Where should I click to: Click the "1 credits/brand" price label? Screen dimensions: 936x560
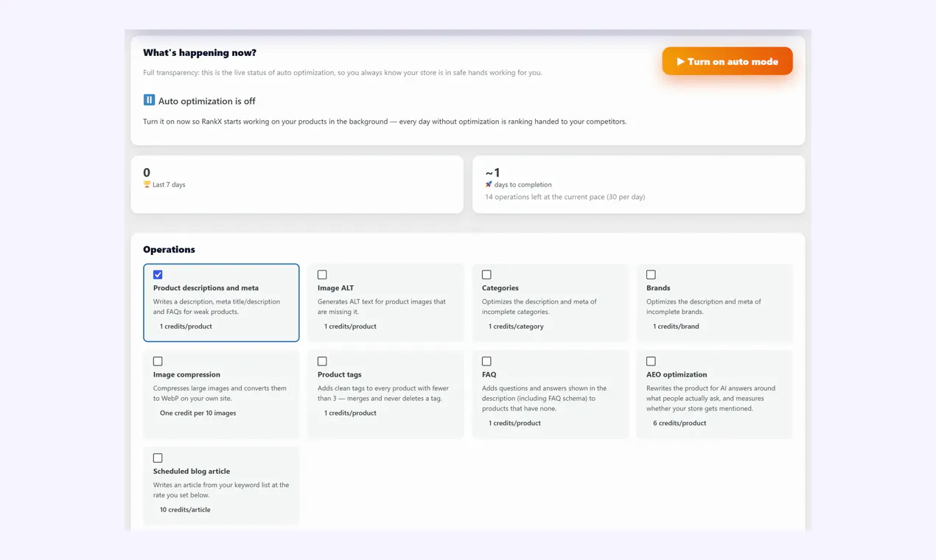coord(676,326)
